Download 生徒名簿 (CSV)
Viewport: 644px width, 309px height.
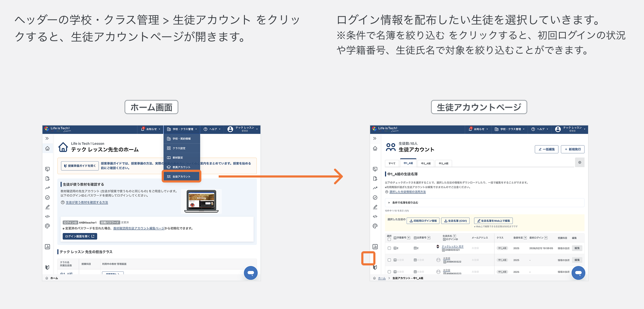tap(455, 221)
